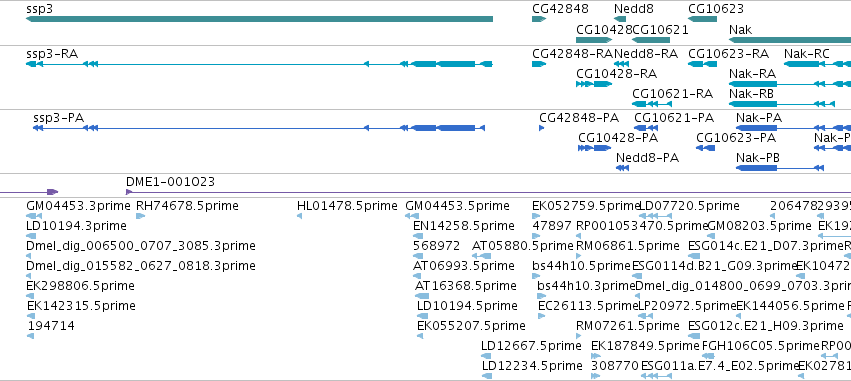Select the Nedd8-PA protein glyph
Image resolution: width=851 pixels, height=381 pixels.
point(623,168)
